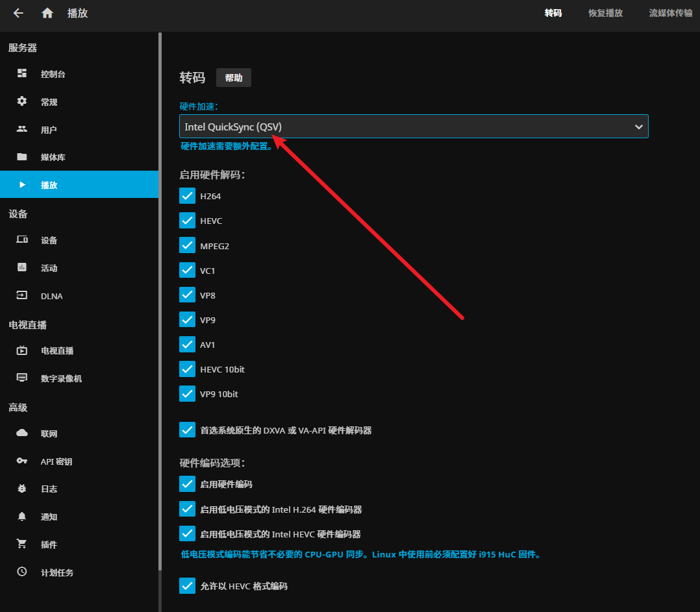Open the 流媒体传输 tab
Image resolution: width=700 pixels, height=612 pixels.
coord(671,13)
